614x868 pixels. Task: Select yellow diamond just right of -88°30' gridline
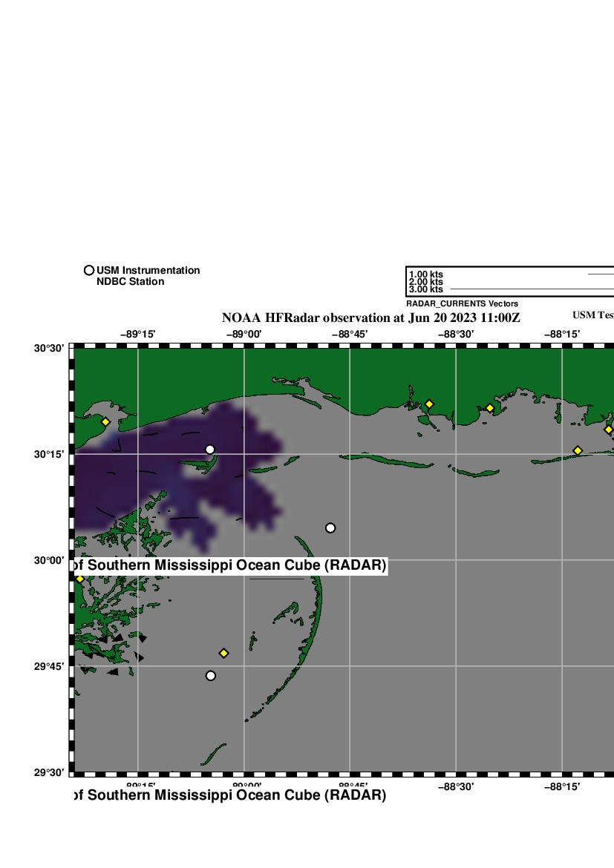tap(490, 408)
